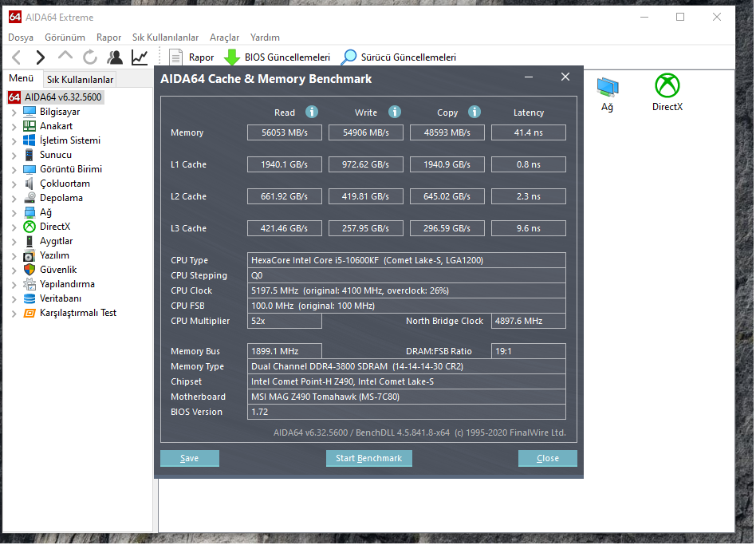This screenshot has width=756, height=549.
Task: Open the Dosya menu
Action: (21, 38)
